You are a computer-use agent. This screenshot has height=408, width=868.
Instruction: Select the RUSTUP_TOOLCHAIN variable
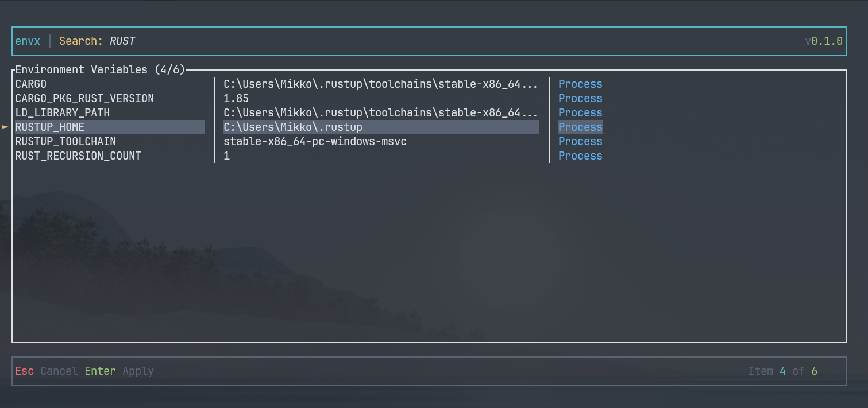[65, 141]
